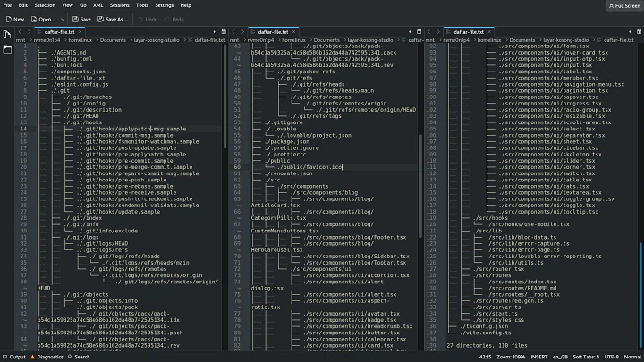Go forward in right pane tab history
The image size is (644, 362).
tap(437, 31)
